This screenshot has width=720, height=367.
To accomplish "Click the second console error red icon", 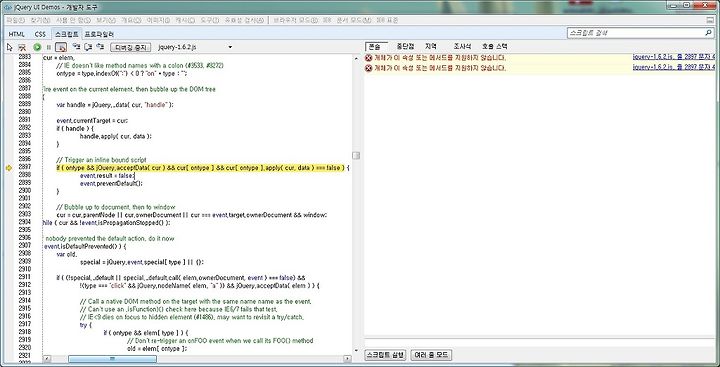I will pyautogui.click(x=369, y=68).
